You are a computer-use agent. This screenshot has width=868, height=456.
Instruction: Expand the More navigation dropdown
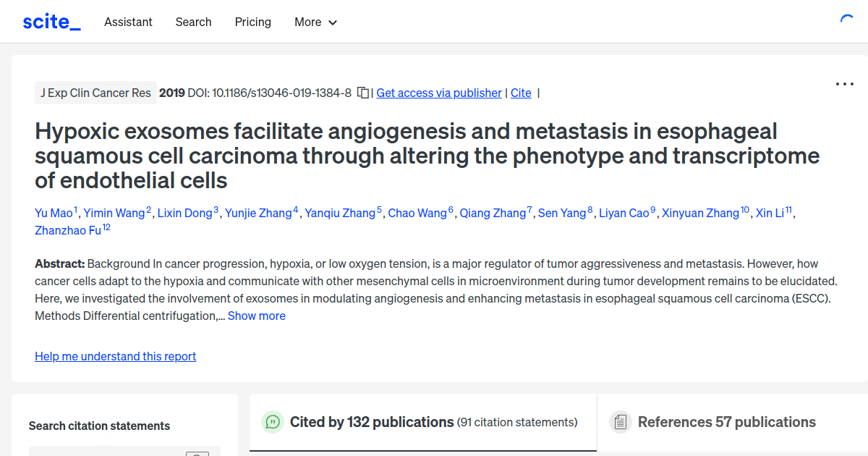click(x=315, y=22)
